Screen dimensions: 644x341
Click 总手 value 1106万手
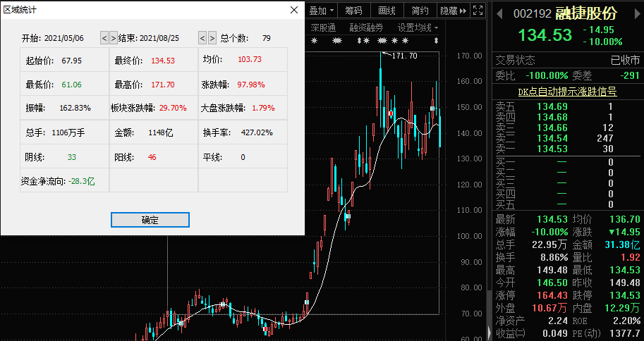point(68,132)
